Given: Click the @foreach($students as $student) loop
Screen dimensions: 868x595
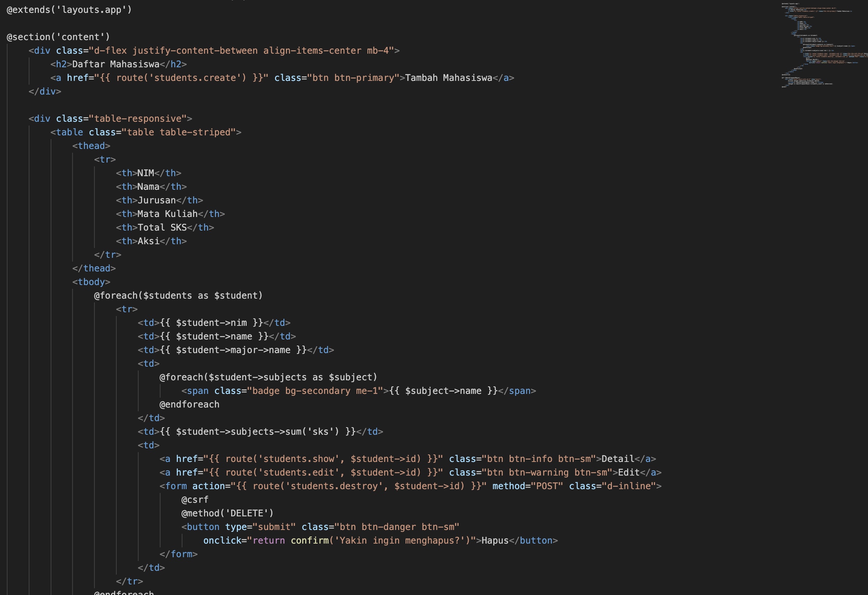Looking at the screenshot, I should click(x=178, y=295).
